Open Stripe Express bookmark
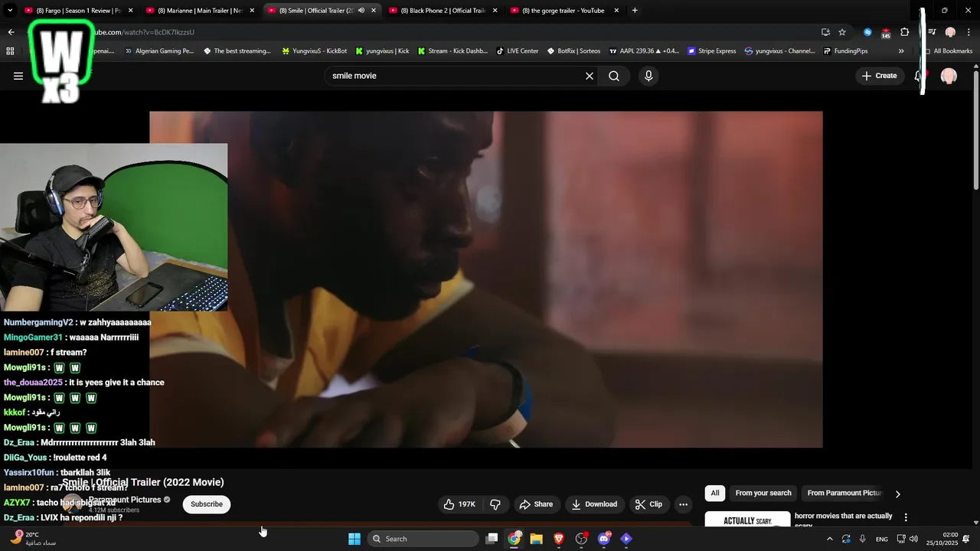 712,51
